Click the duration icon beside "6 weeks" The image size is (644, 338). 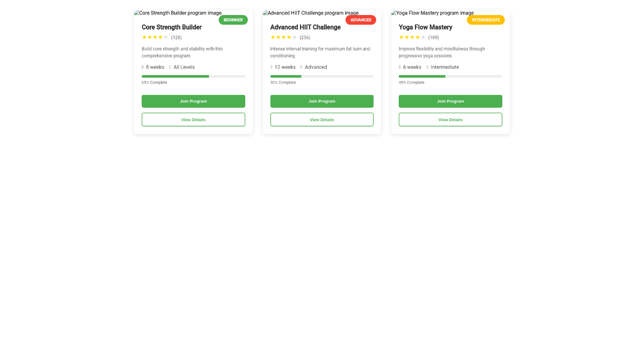[400, 67]
